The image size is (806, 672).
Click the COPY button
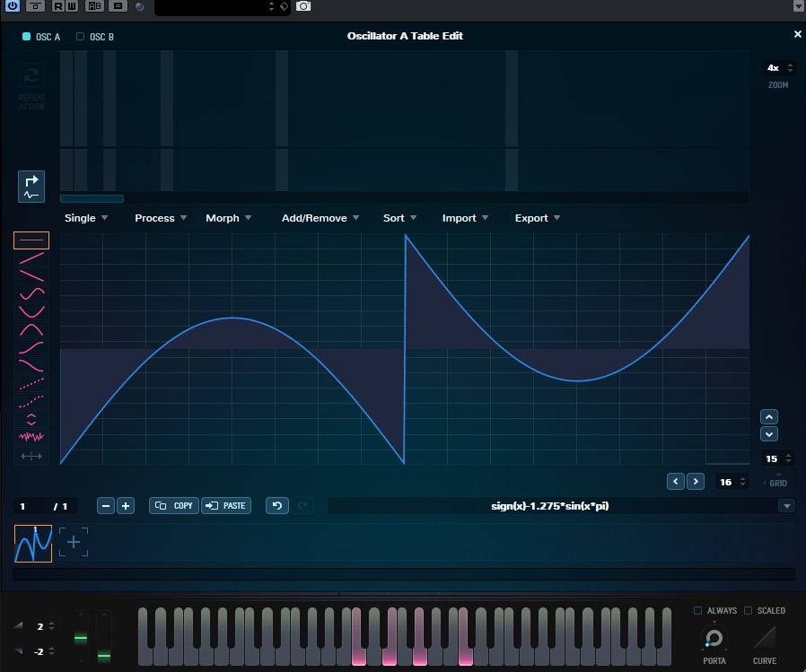(172, 505)
